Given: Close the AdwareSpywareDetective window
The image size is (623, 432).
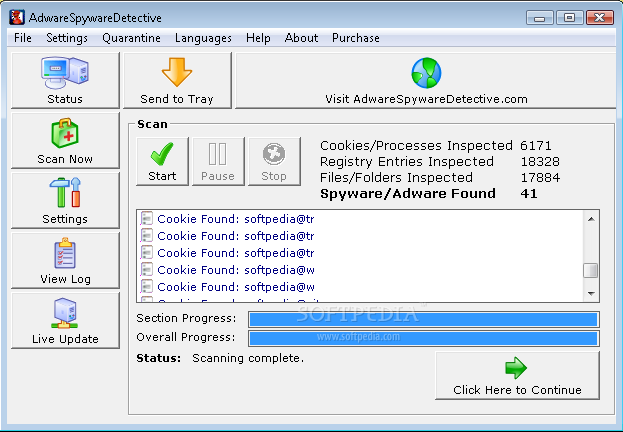Looking at the screenshot, I should coord(599,18).
